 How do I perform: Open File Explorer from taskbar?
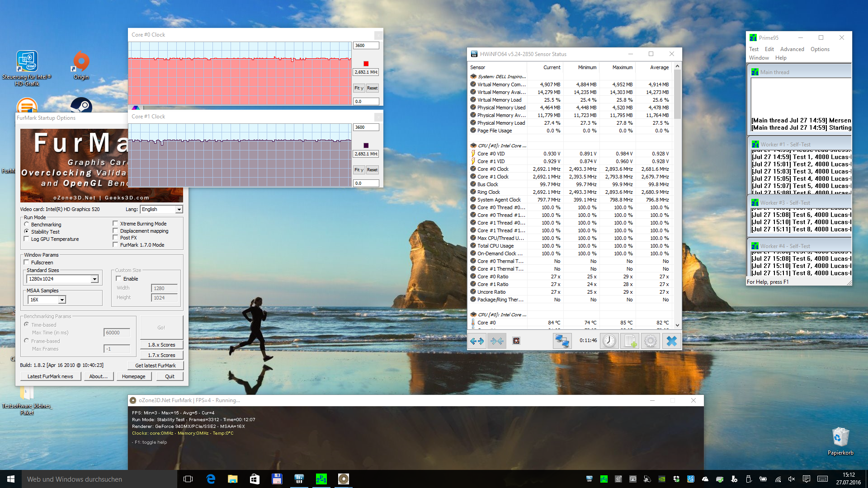pyautogui.click(x=232, y=479)
